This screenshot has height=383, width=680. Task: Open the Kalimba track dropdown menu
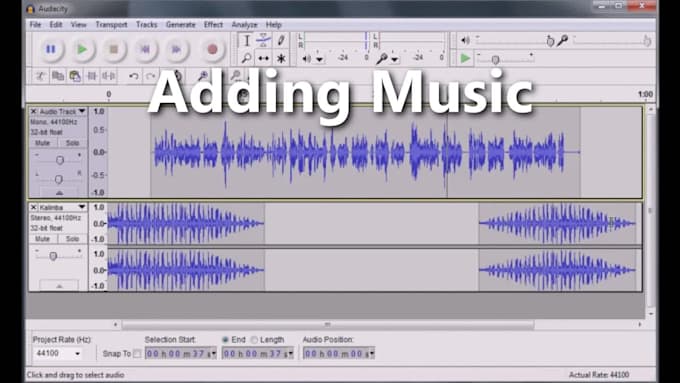coord(82,207)
